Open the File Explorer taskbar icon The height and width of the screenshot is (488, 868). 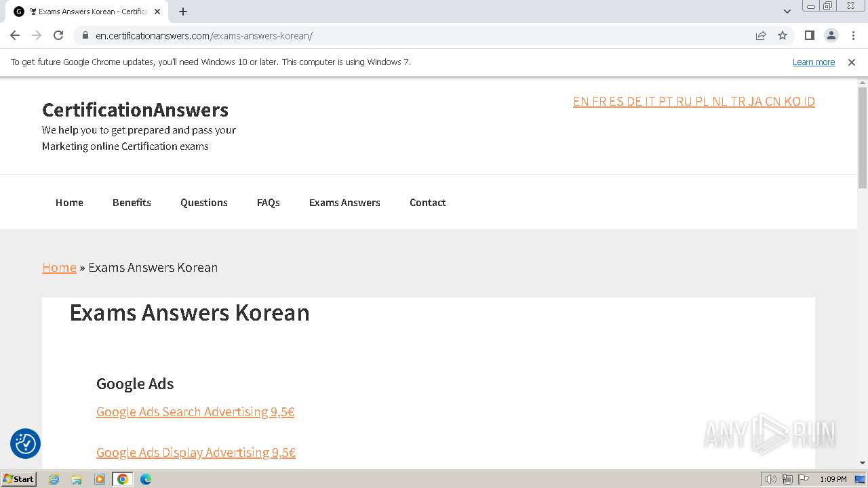[77, 479]
